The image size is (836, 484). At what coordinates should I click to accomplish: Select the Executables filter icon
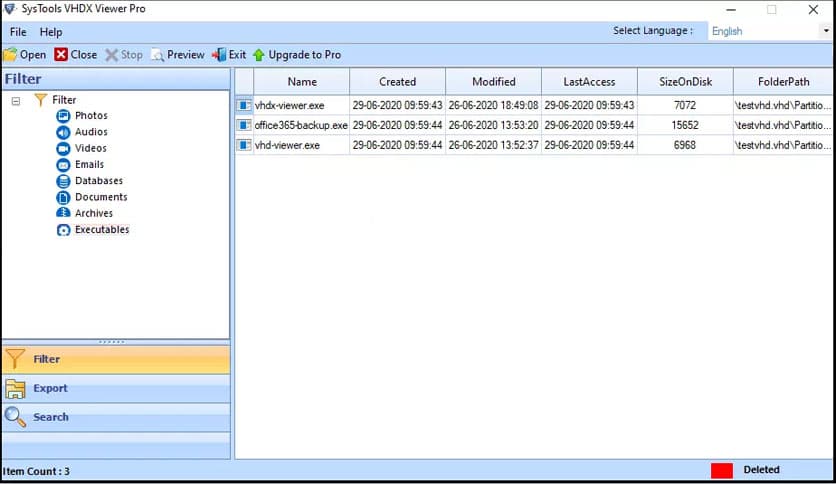63,230
